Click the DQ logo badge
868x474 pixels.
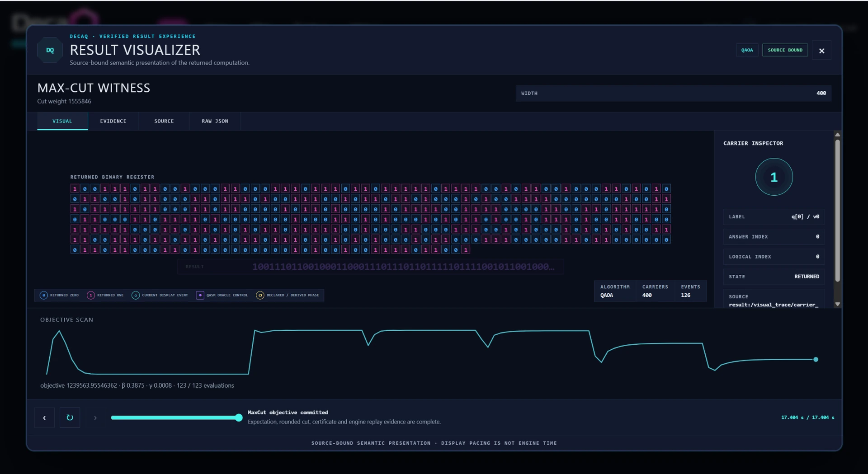pyautogui.click(x=50, y=50)
